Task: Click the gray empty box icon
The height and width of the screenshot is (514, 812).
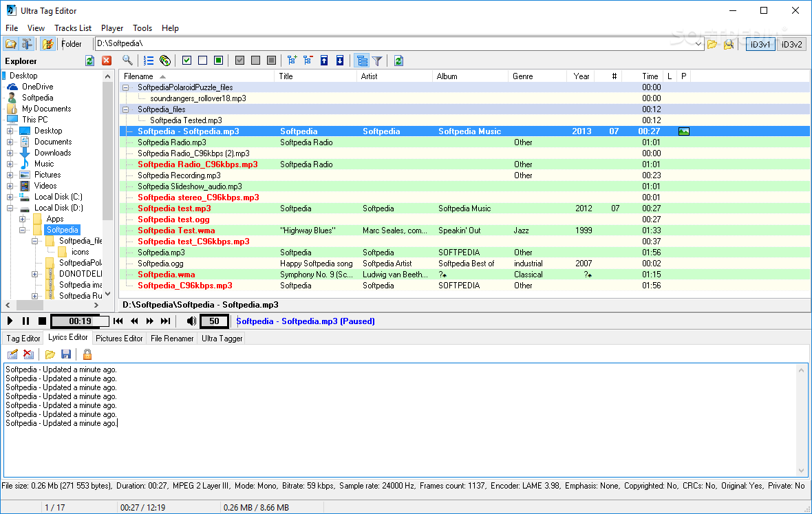Action: click(255, 61)
